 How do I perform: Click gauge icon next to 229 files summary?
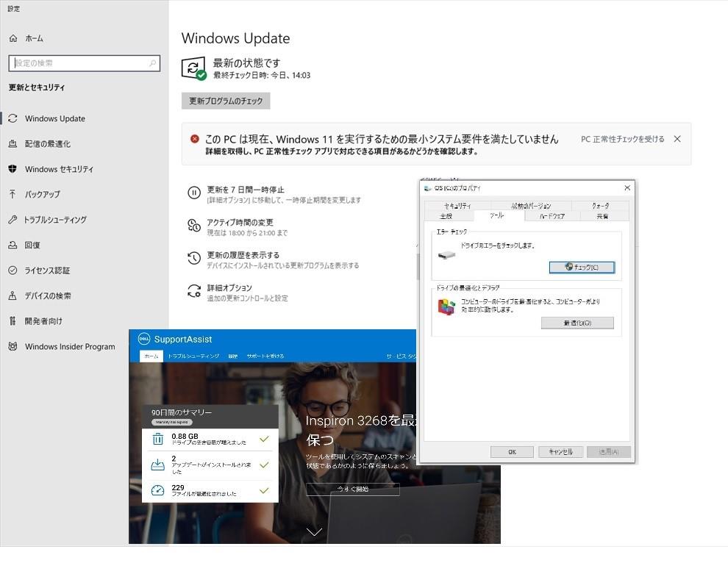click(158, 490)
